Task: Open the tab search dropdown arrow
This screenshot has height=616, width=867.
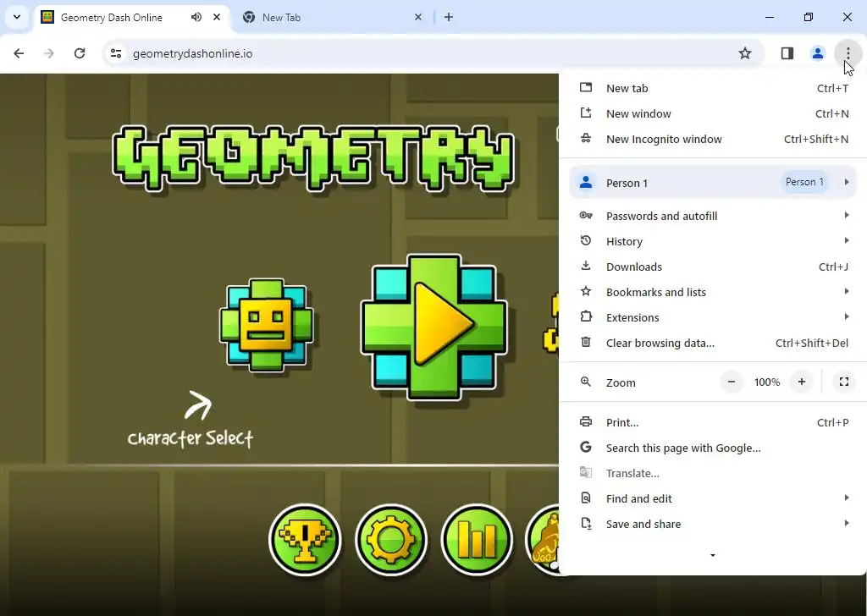Action: (x=17, y=17)
